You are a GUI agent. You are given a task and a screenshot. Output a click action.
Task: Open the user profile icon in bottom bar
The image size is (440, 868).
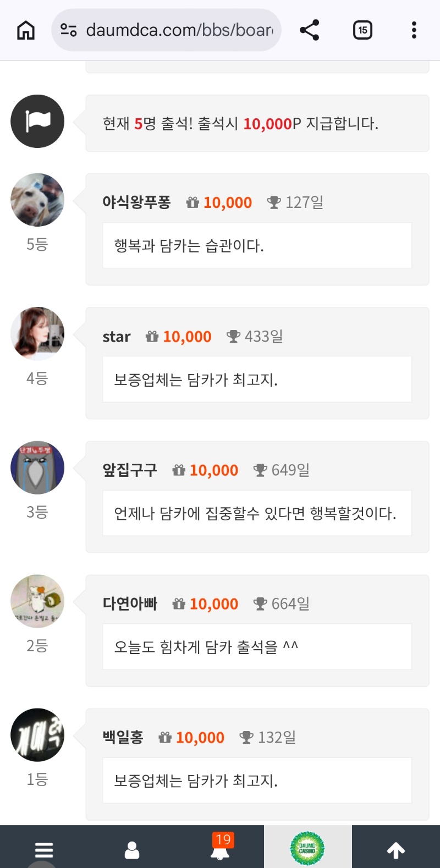point(132,850)
